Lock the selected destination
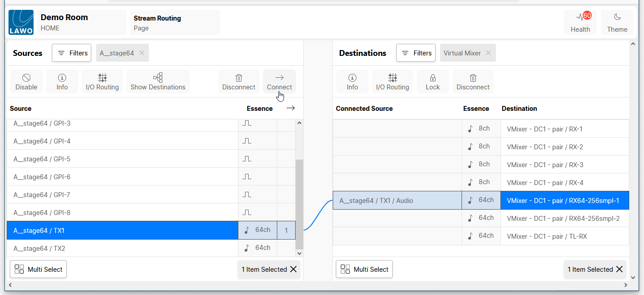Viewport: 644px width, 295px height. [432, 82]
